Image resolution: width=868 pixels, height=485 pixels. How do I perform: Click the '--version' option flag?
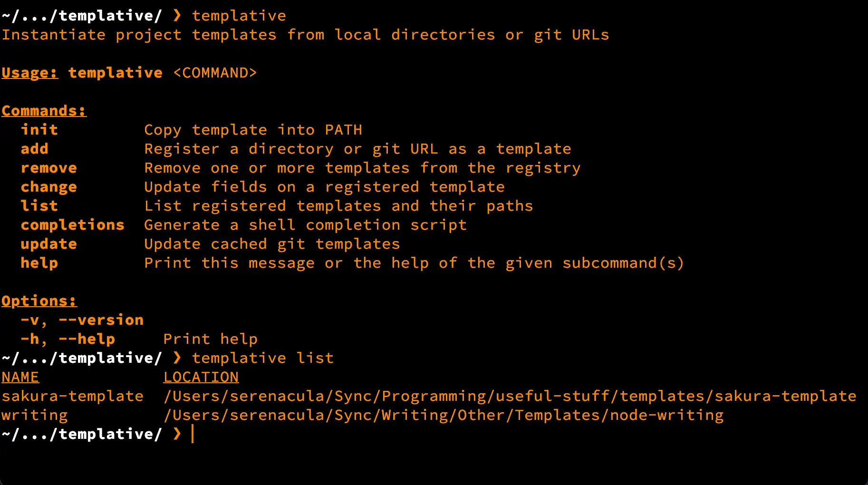coord(101,320)
